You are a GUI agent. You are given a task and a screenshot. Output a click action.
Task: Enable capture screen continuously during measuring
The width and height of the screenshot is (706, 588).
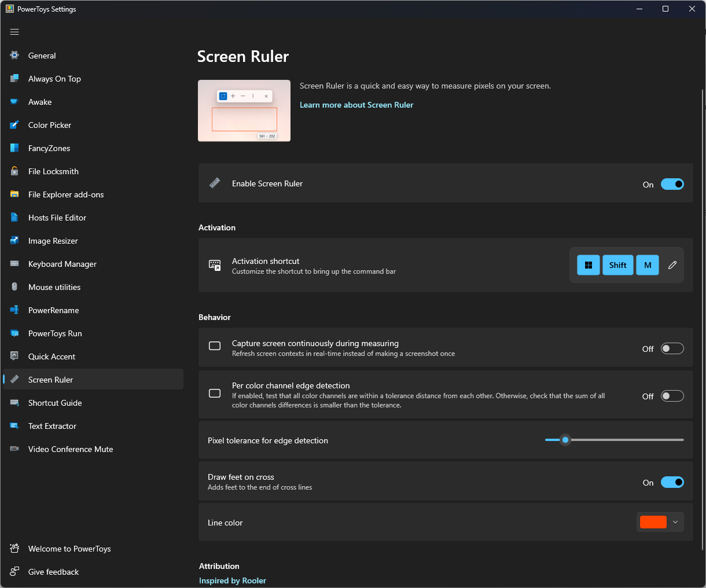672,348
